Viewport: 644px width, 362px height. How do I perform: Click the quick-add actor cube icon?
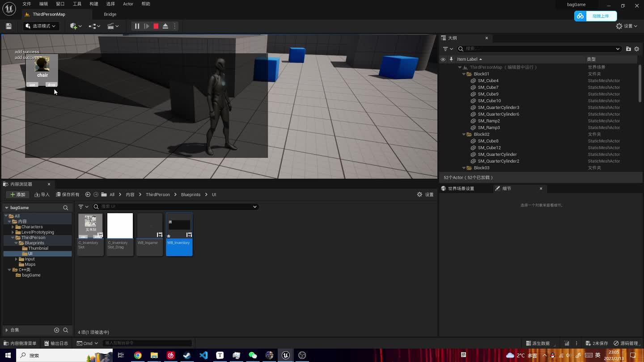pyautogui.click(x=74, y=26)
